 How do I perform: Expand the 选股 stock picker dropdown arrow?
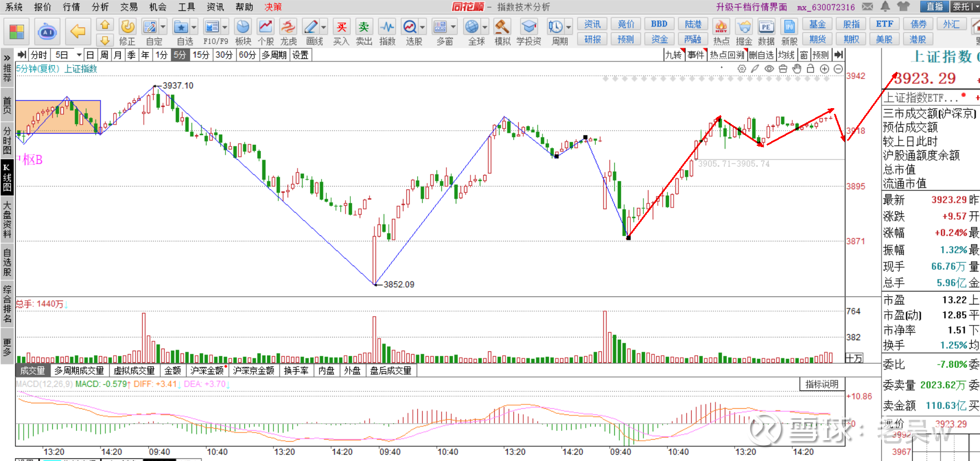(423, 27)
